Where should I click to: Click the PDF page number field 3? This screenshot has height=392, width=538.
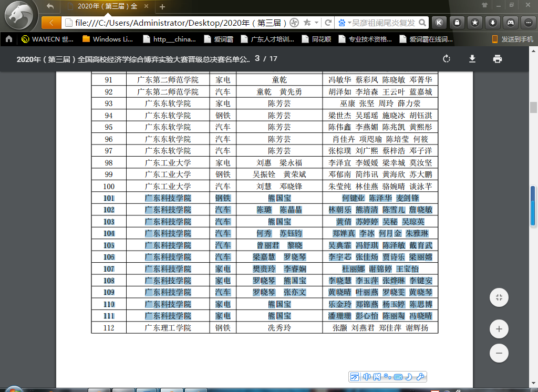coord(257,59)
